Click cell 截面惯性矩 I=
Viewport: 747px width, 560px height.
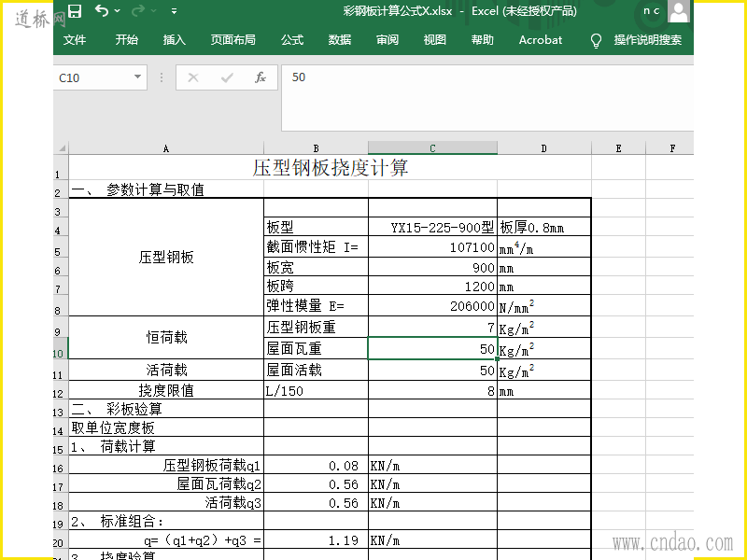point(316,247)
